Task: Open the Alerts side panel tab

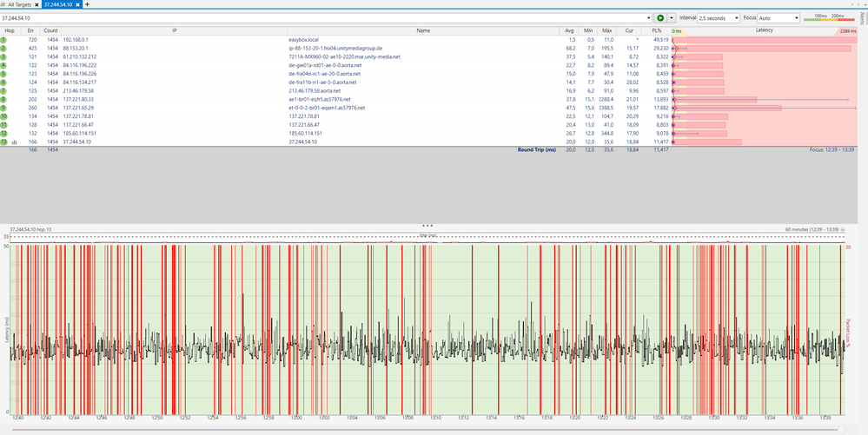Action: coord(862,20)
